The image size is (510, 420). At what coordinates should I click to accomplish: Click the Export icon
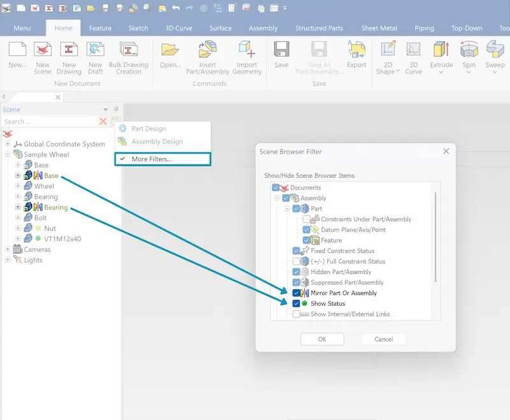coord(356,50)
